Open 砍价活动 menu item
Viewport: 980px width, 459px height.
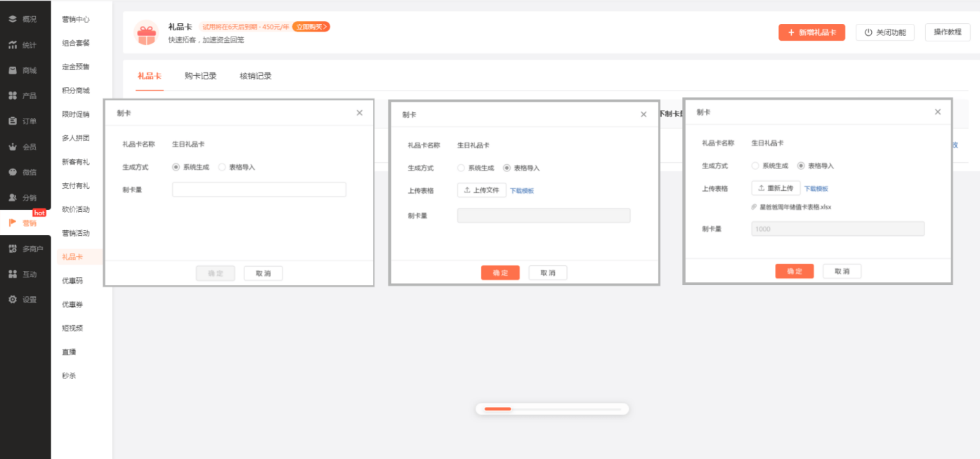[76, 209]
